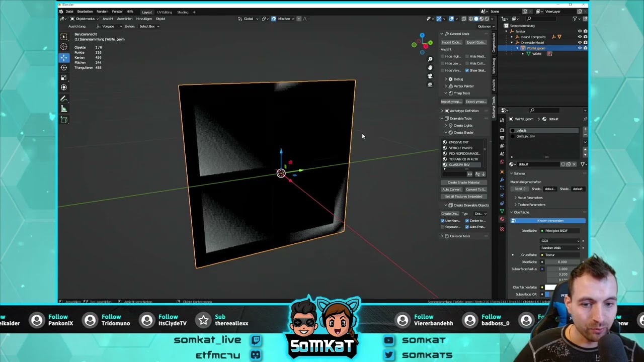Expand the Value Parameters section
The image size is (644, 362).
point(529,198)
